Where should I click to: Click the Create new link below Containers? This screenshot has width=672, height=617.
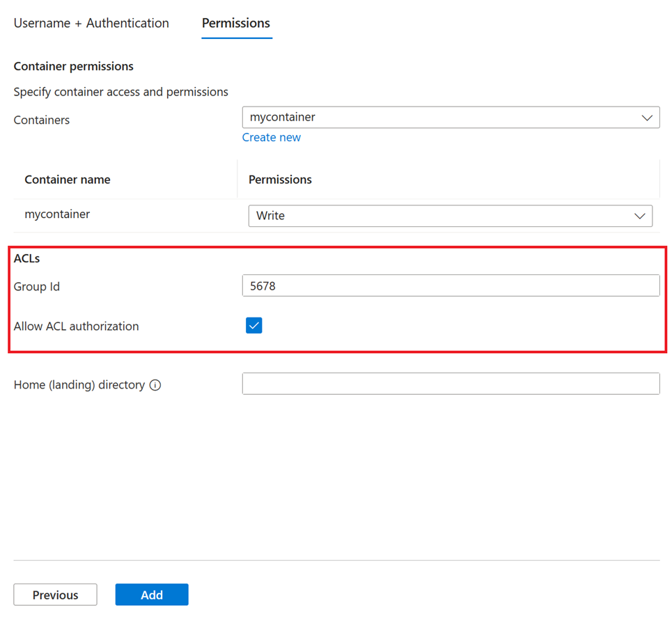click(271, 137)
